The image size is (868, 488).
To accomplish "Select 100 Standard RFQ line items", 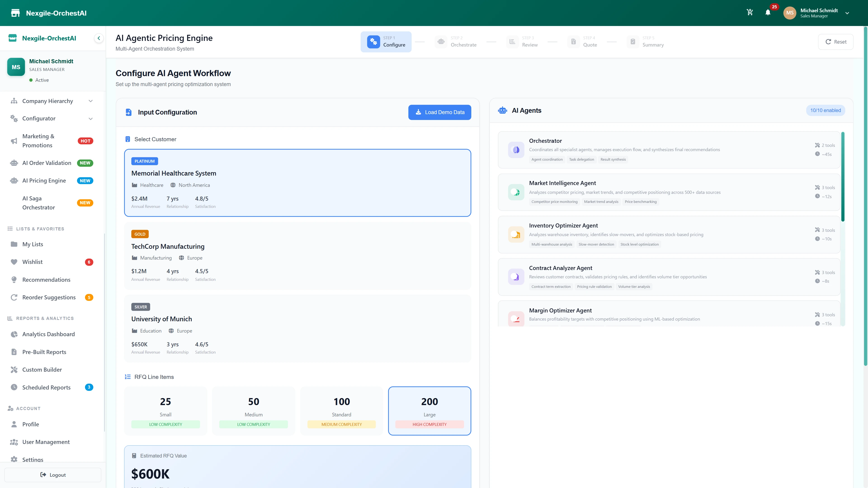I will (341, 411).
